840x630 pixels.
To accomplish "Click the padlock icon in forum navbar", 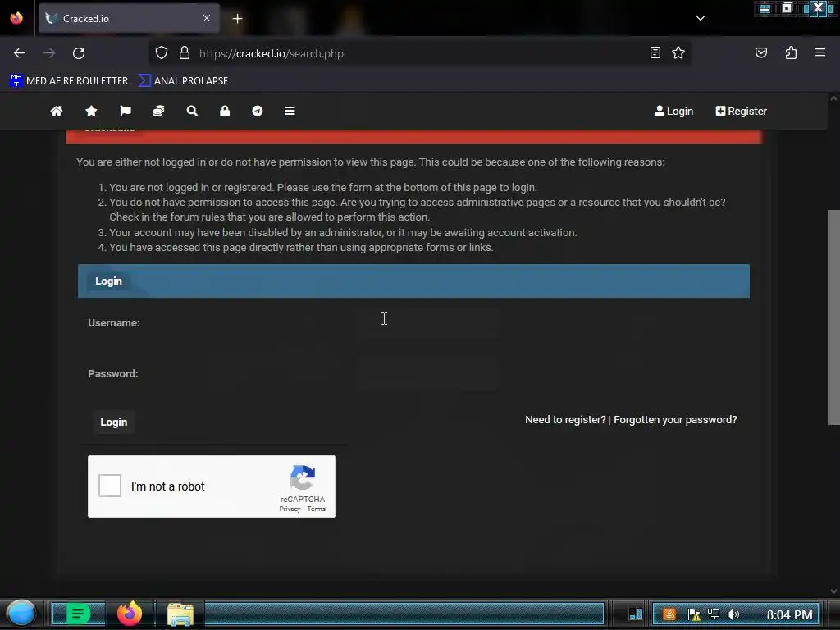I will [225, 111].
